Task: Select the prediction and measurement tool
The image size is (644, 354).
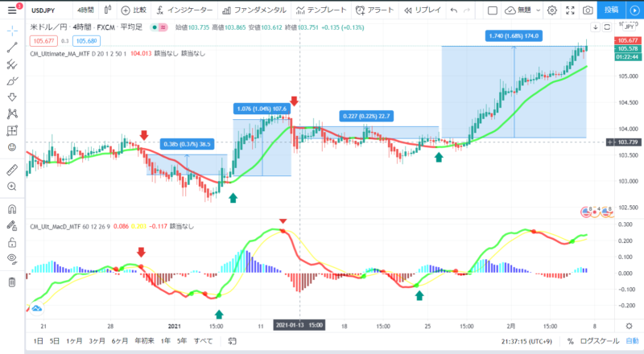Action: click(x=12, y=130)
